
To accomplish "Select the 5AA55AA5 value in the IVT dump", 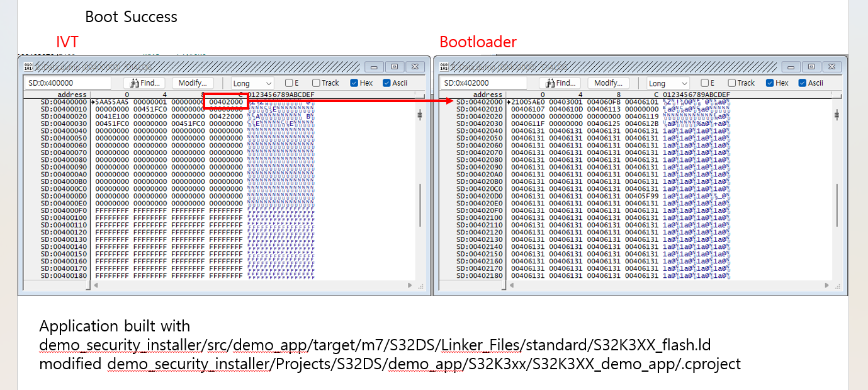I will pyautogui.click(x=112, y=102).
